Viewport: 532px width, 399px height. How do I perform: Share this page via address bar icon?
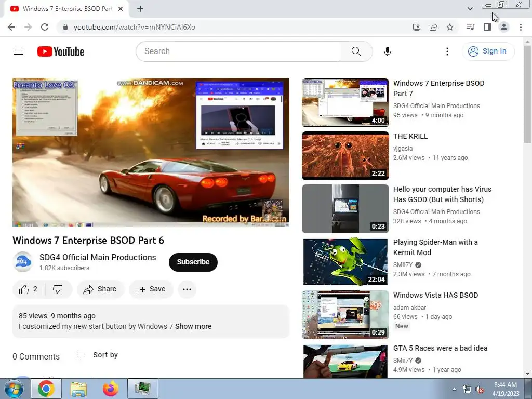433,27
